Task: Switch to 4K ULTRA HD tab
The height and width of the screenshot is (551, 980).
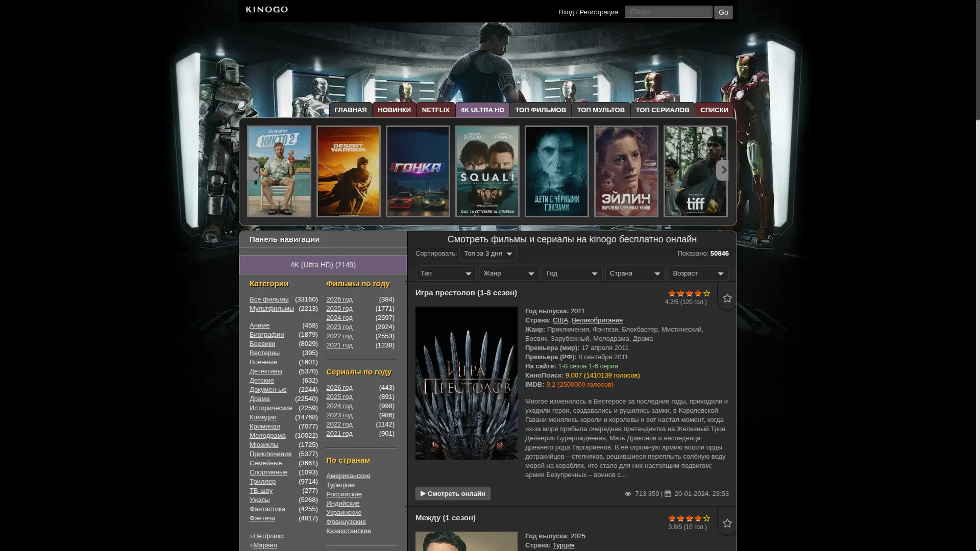Action: point(482,110)
